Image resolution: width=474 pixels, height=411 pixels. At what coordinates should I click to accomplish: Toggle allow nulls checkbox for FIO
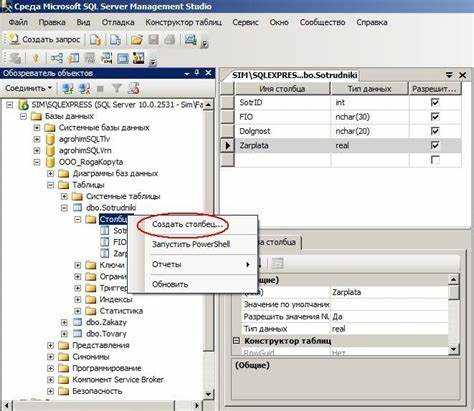(x=435, y=116)
